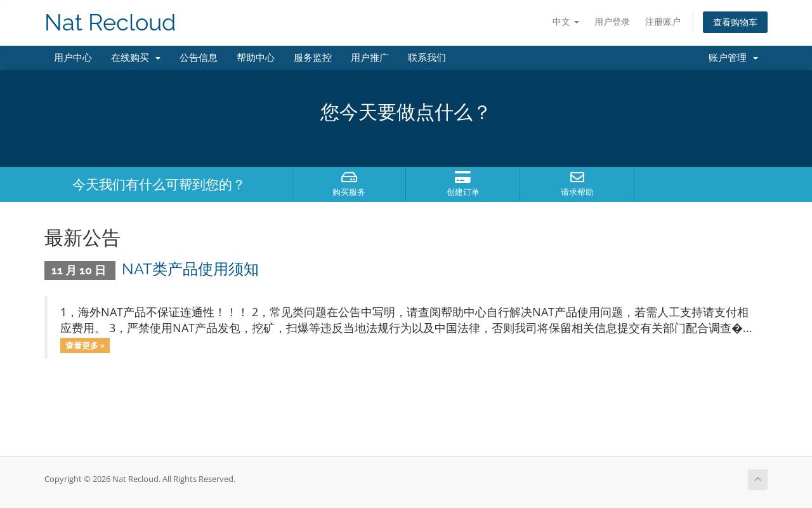Click the 您今天要做点什么？ heading
This screenshot has width=812, height=508.
[x=406, y=112]
